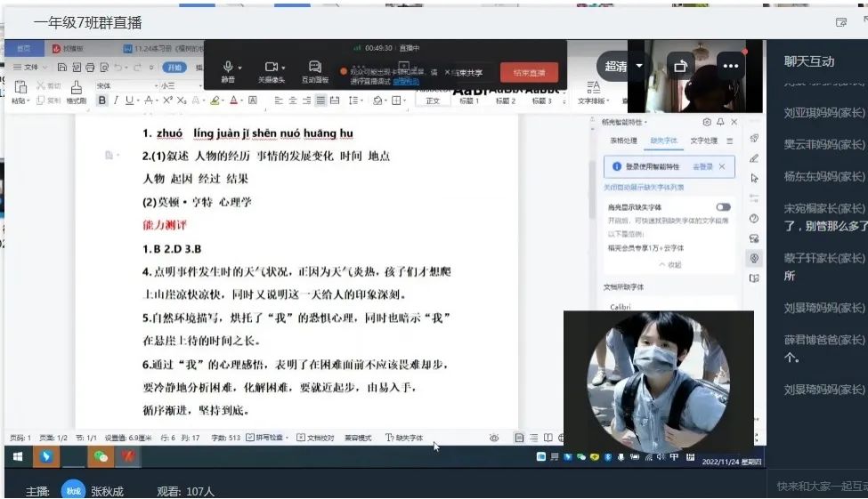Open more options on video preview
The width and height of the screenshot is (868, 499).
tap(730, 66)
